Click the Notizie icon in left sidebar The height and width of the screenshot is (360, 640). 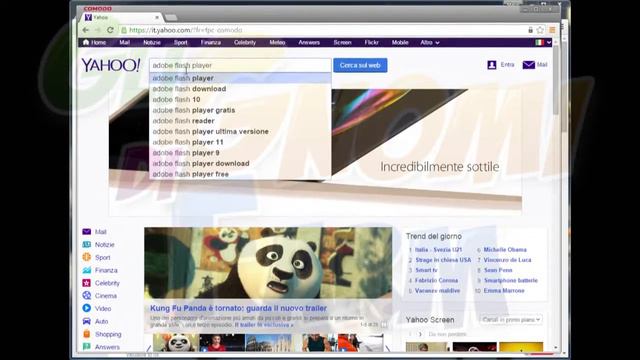pyautogui.click(x=87, y=244)
